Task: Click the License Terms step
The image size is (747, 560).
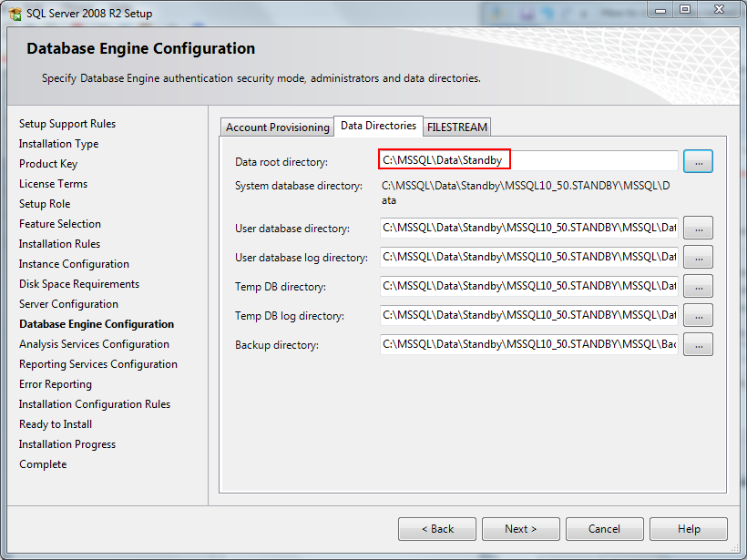Action: (54, 184)
